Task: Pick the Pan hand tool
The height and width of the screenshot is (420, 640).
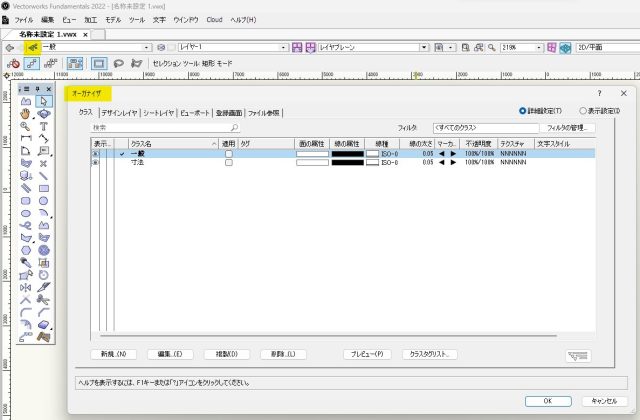Action: [26, 114]
